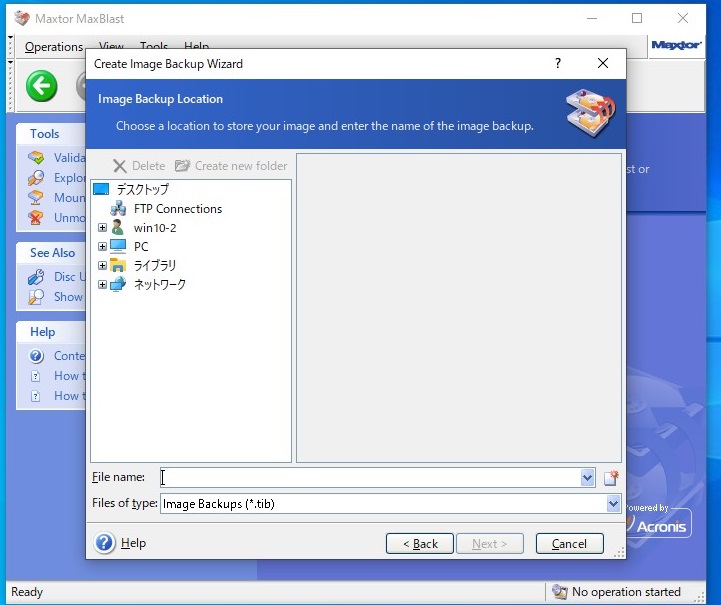Click the Explore tool icon in Tools panel
The image size is (721, 605).
point(36,178)
